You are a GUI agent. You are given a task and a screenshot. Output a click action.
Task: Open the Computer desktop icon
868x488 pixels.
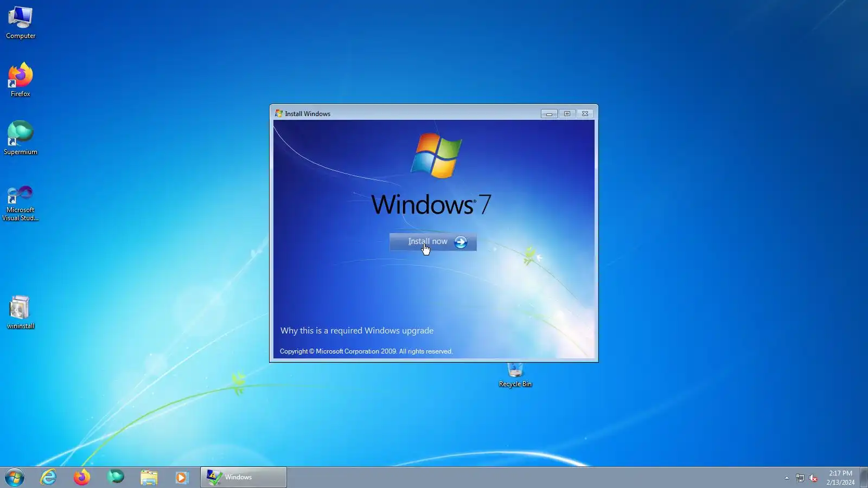[x=21, y=23]
